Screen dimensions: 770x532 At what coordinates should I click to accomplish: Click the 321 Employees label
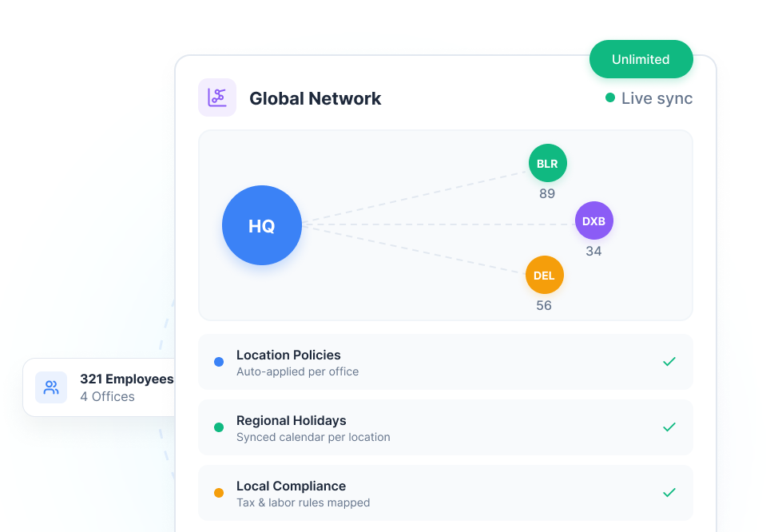point(127,379)
